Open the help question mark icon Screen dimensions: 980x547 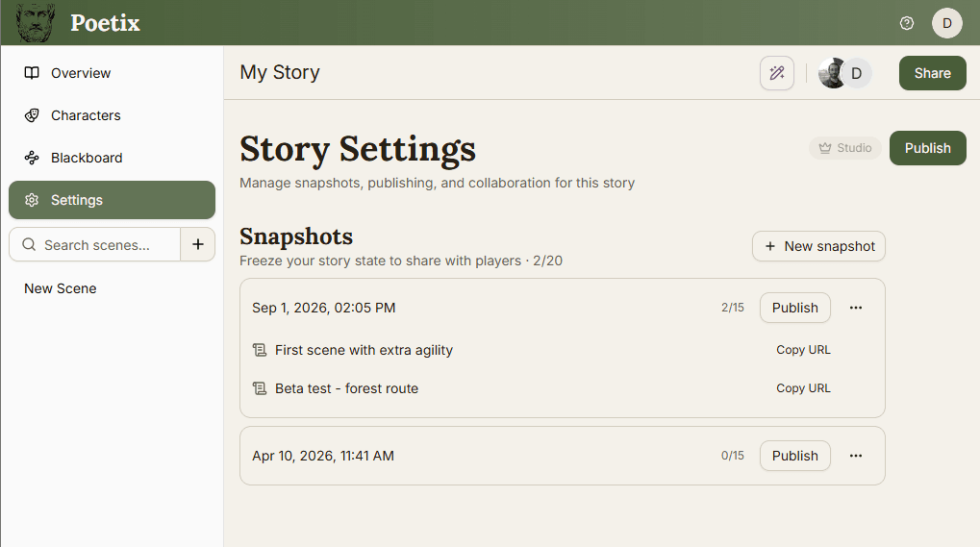coord(906,23)
